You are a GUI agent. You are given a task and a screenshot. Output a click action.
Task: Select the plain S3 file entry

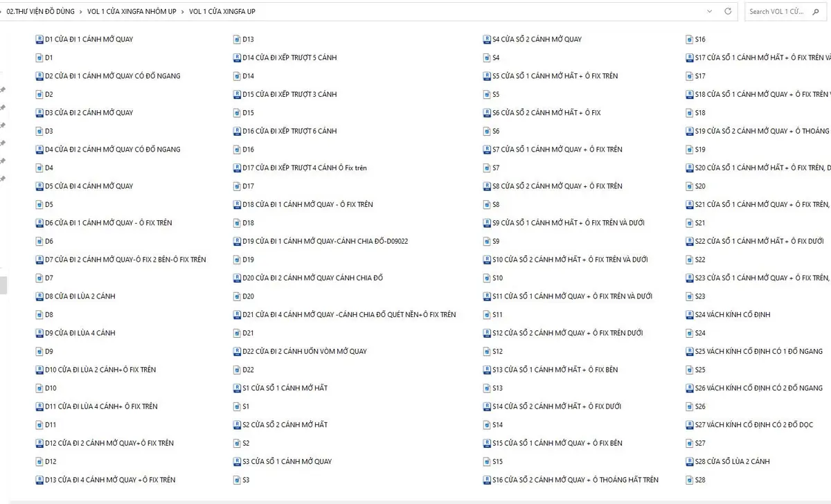(x=242, y=480)
